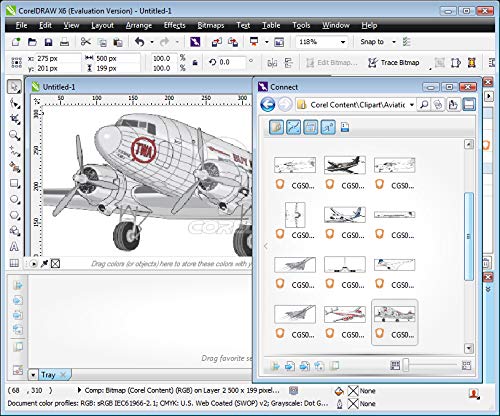Click the object width field
The image size is (500, 416).
[x=117, y=58]
